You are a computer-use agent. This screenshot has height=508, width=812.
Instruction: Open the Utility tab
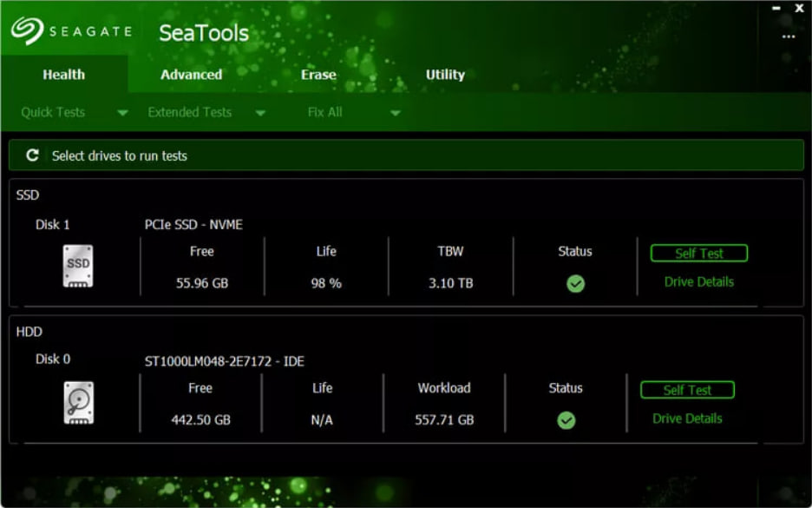click(445, 75)
